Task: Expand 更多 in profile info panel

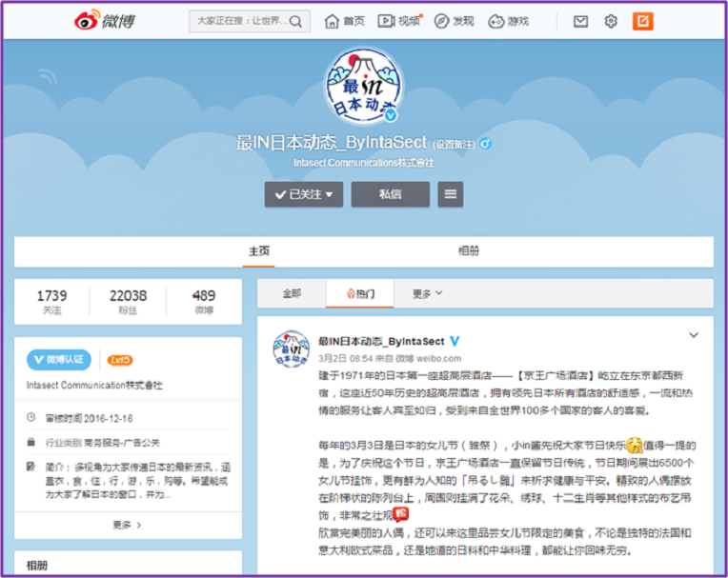Action: tap(127, 525)
